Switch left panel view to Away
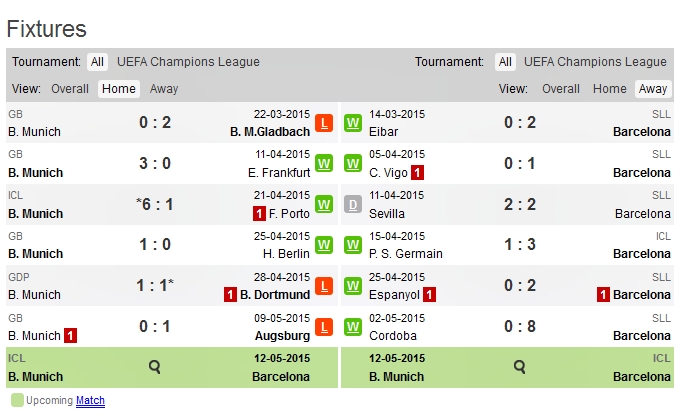The height and width of the screenshot is (416, 682). tap(164, 89)
